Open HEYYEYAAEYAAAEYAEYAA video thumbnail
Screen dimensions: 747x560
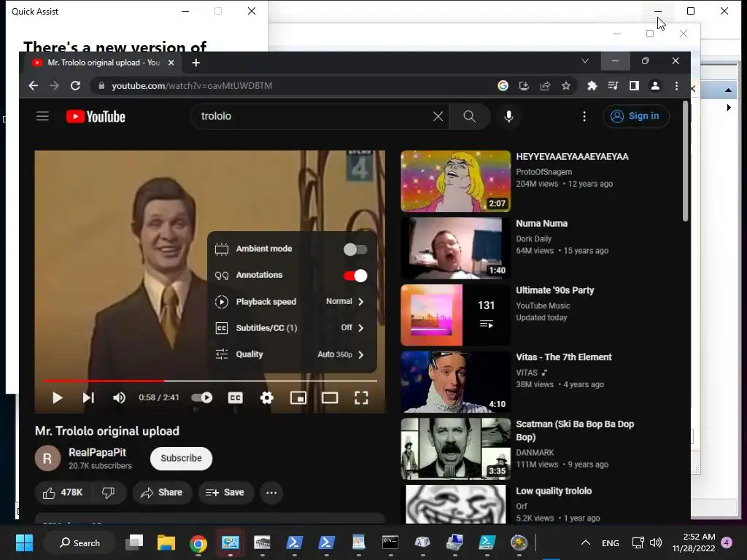click(455, 181)
